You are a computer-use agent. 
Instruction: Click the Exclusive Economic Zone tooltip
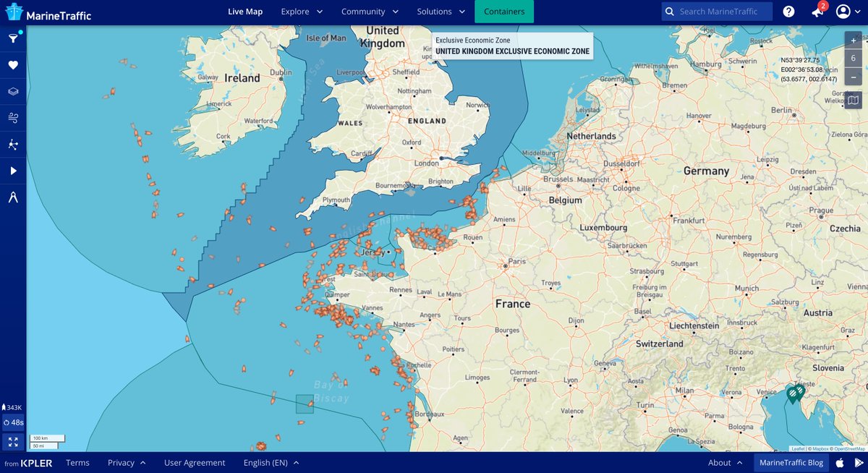point(512,46)
